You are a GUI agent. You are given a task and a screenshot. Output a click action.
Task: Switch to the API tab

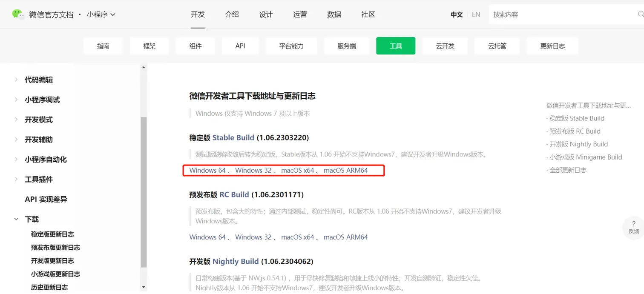pyautogui.click(x=240, y=46)
